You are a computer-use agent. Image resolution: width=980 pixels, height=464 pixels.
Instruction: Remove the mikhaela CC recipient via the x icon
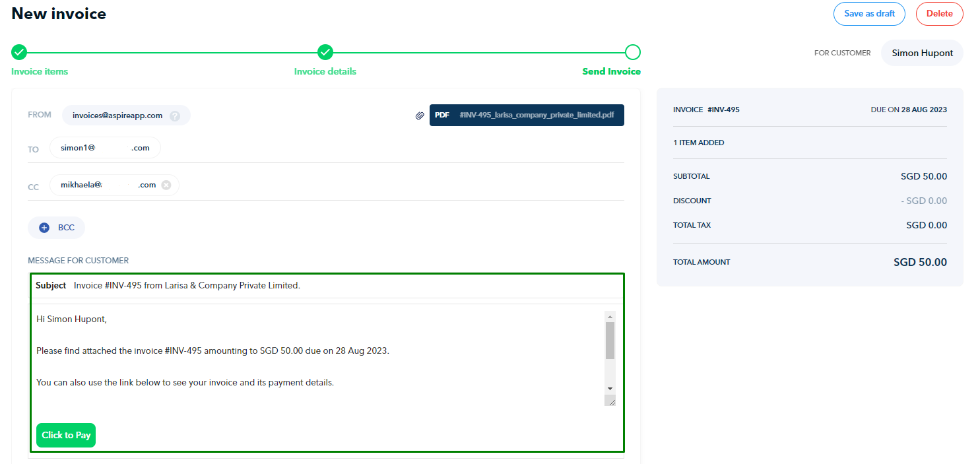(166, 185)
